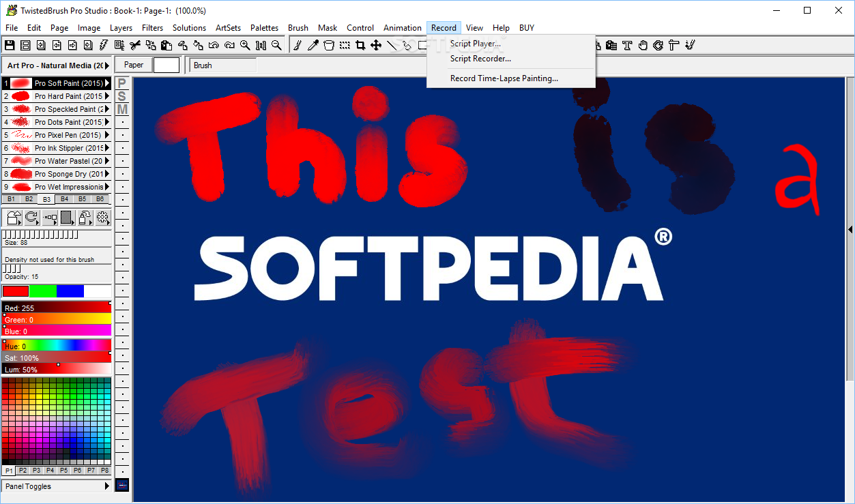Select the Pan hand tool
The height and width of the screenshot is (504, 855).
[x=643, y=45]
